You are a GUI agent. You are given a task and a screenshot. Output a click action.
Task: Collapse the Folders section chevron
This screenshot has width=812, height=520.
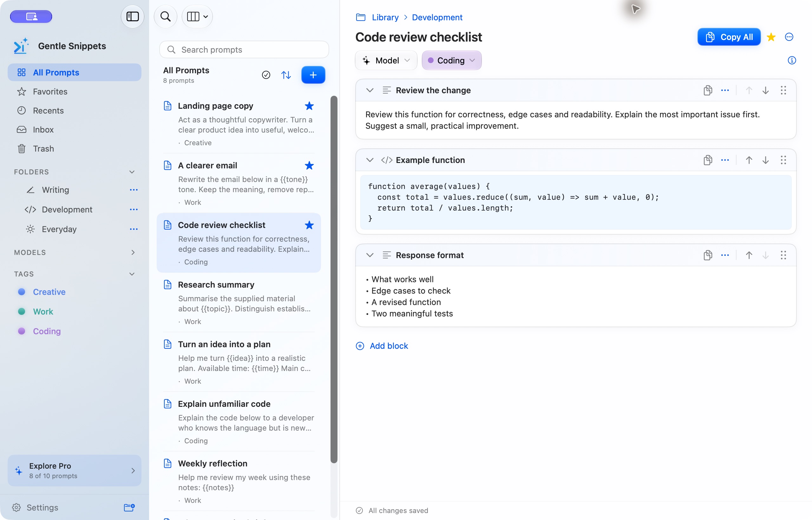(132, 172)
